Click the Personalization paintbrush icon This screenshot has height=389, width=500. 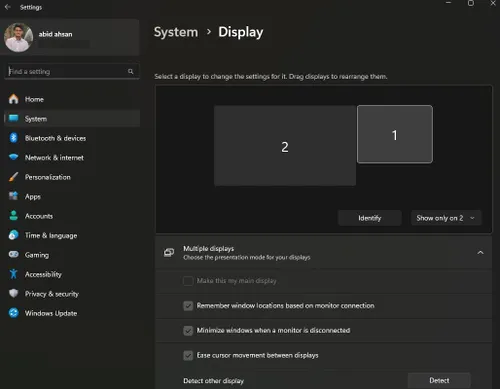click(13, 177)
